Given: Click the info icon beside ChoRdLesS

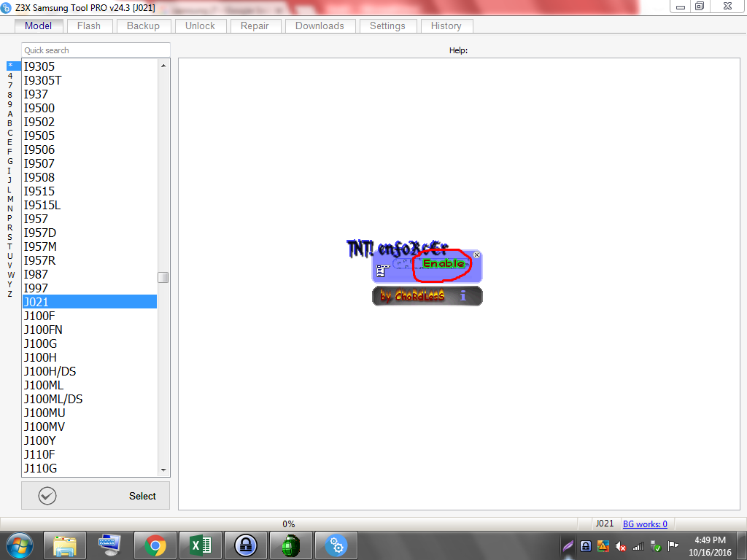Looking at the screenshot, I should 462,296.
